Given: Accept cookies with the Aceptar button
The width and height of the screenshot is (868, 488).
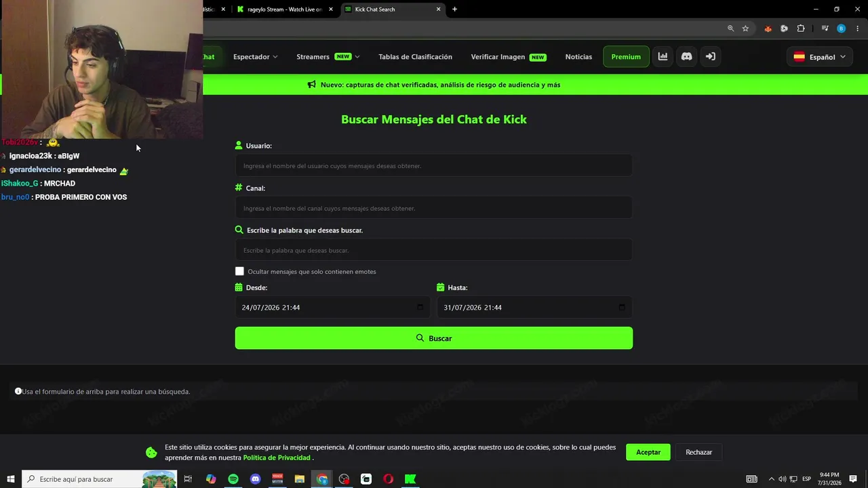Looking at the screenshot, I should coord(648,452).
